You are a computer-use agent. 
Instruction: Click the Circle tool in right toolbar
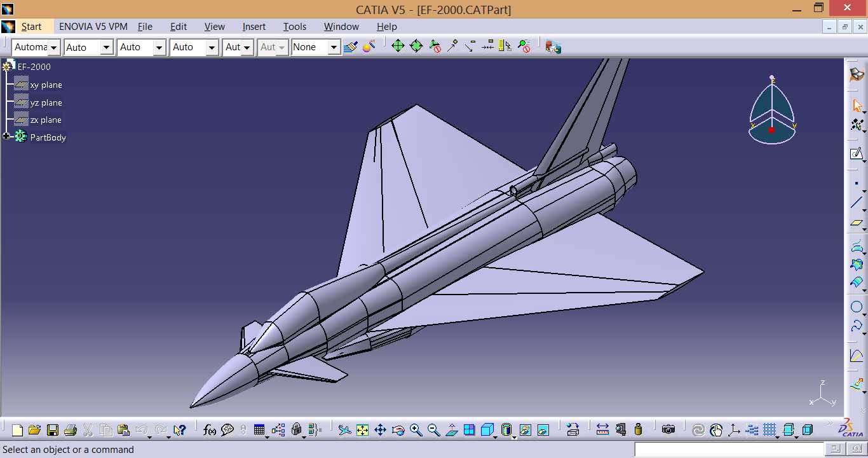[x=857, y=307]
